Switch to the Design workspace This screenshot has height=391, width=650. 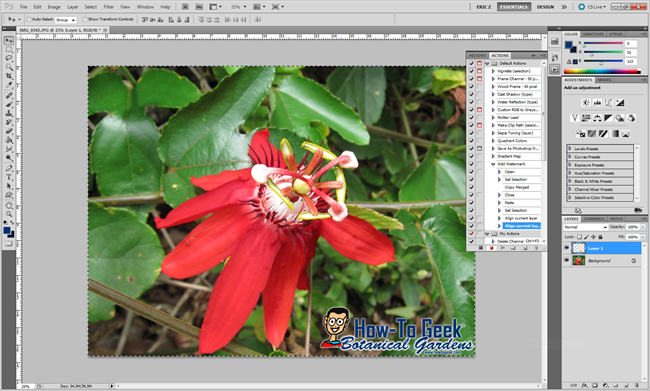[x=545, y=7]
